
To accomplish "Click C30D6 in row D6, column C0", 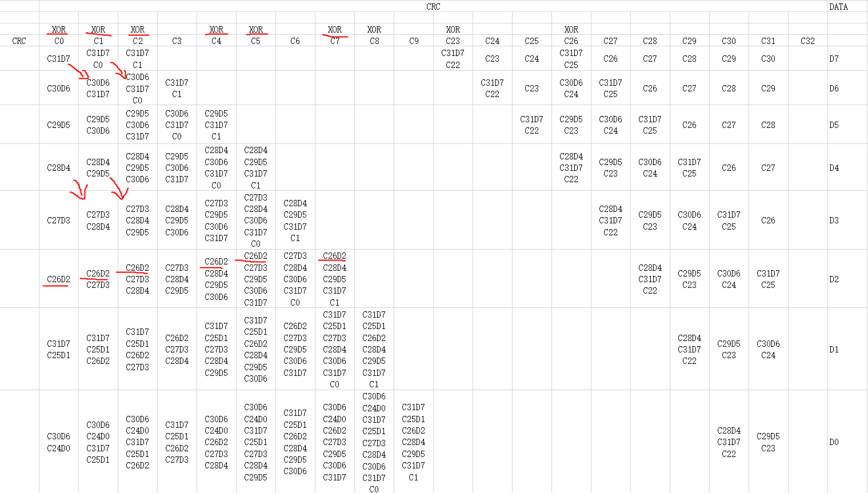I will pos(59,88).
